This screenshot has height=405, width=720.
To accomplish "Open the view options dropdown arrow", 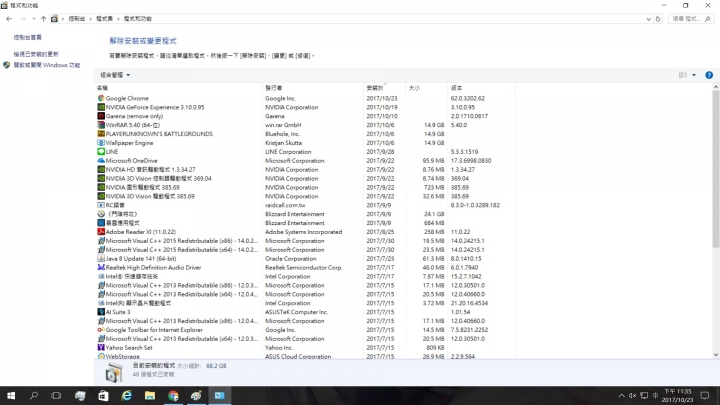I will coord(694,75).
